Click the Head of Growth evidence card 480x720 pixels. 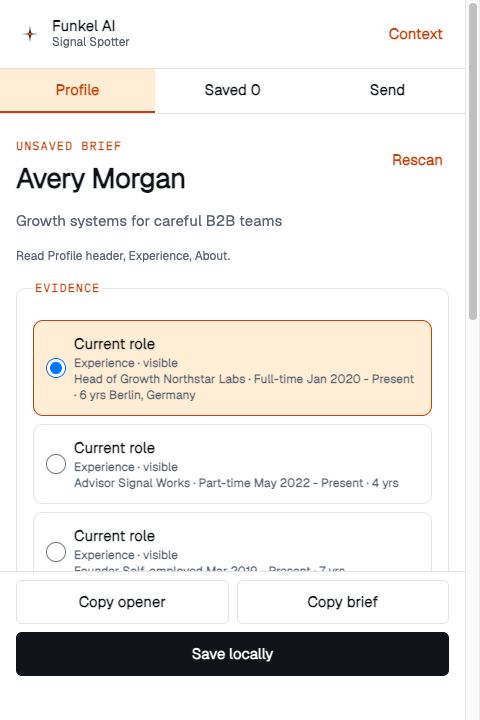pos(232,368)
